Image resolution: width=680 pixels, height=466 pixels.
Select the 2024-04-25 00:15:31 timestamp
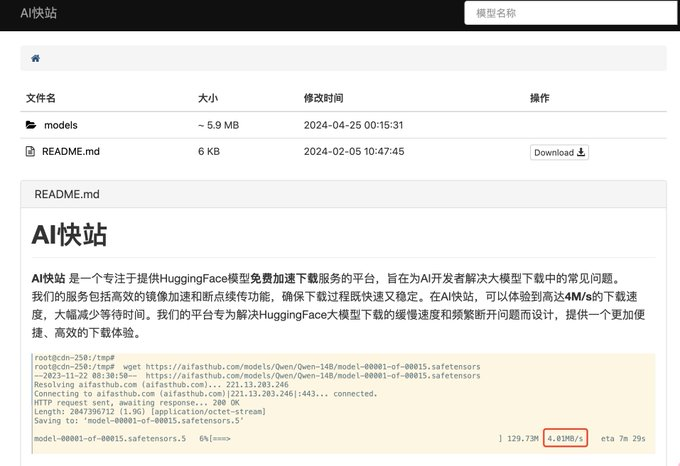click(x=353, y=125)
